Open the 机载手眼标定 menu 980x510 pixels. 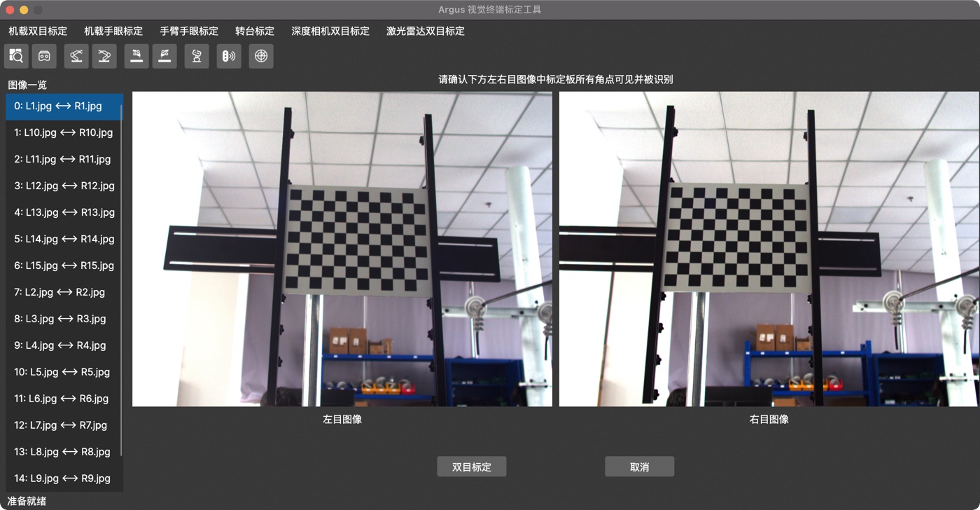pos(113,31)
